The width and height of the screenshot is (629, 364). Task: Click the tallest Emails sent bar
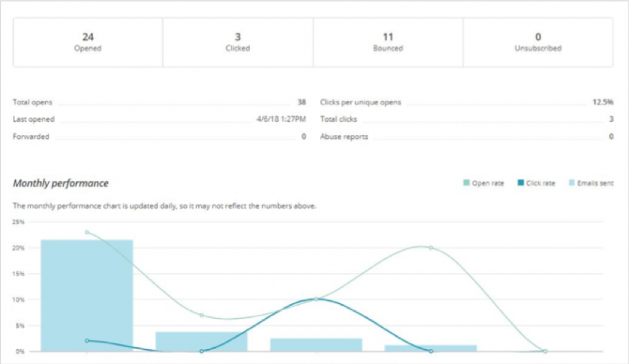tap(87, 295)
